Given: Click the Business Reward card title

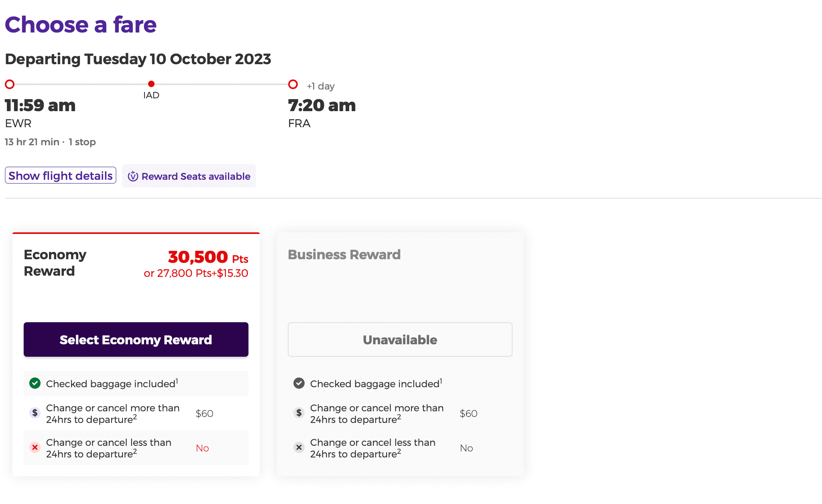Looking at the screenshot, I should [344, 254].
